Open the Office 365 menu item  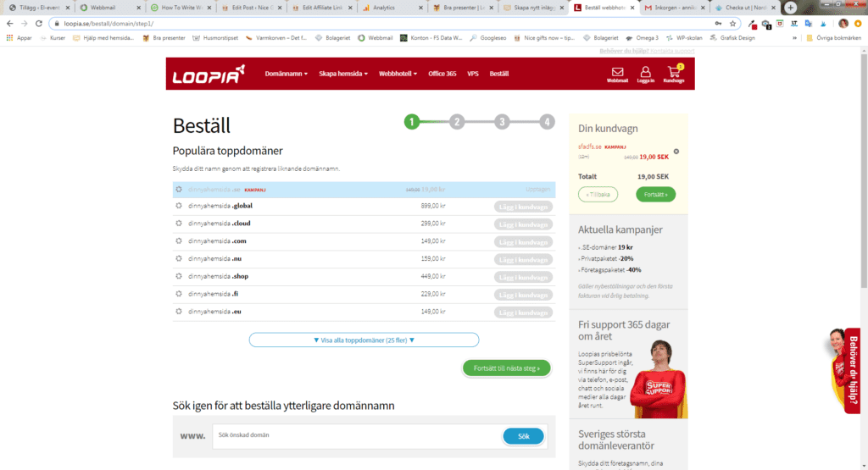coord(442,74)
